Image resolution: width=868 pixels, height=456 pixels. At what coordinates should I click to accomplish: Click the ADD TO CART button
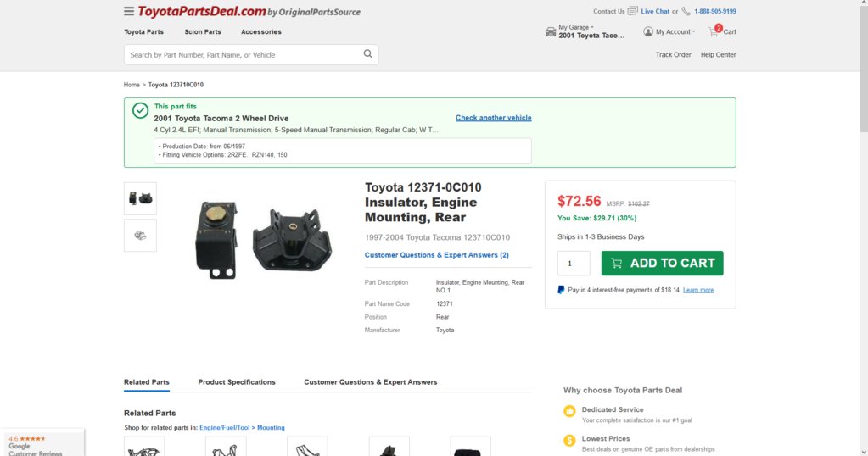662,263
